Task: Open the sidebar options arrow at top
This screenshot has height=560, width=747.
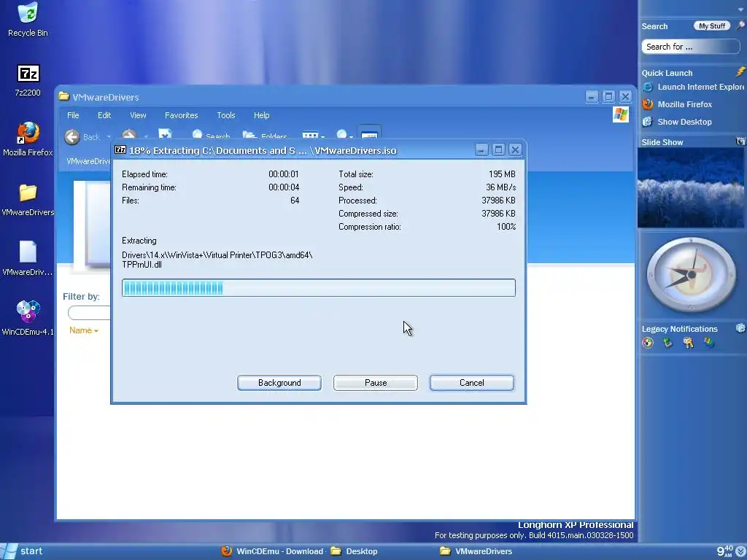Action: tap(741, 9)
